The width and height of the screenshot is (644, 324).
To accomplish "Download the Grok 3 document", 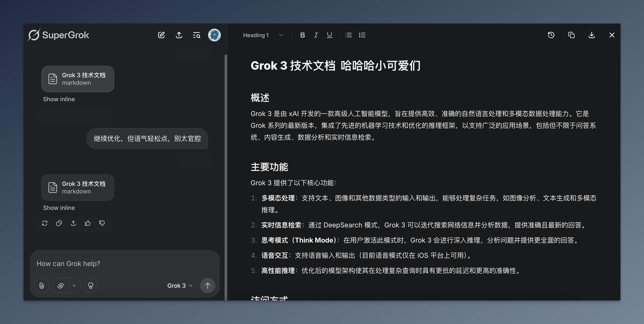I will (591, 35).
